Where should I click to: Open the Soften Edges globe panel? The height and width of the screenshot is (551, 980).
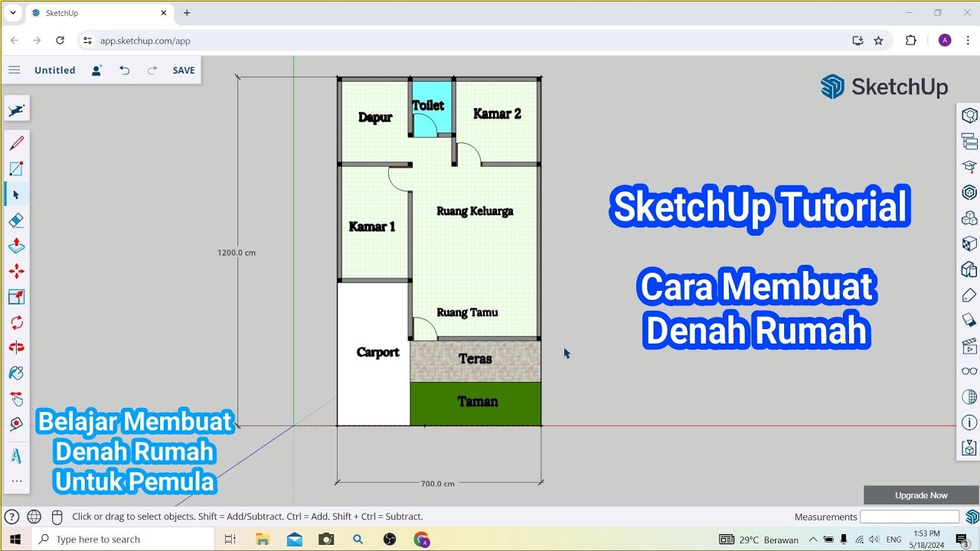click(969, 397)
